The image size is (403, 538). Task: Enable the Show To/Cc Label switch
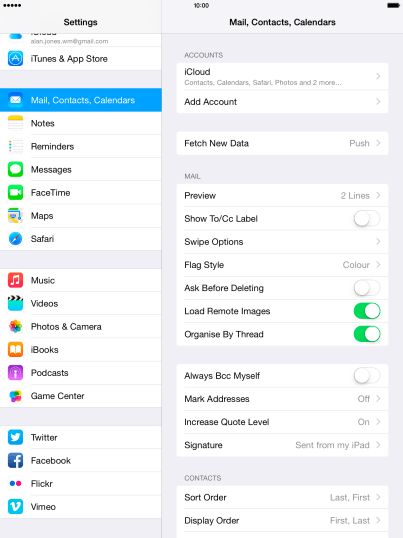coord(367,219)
